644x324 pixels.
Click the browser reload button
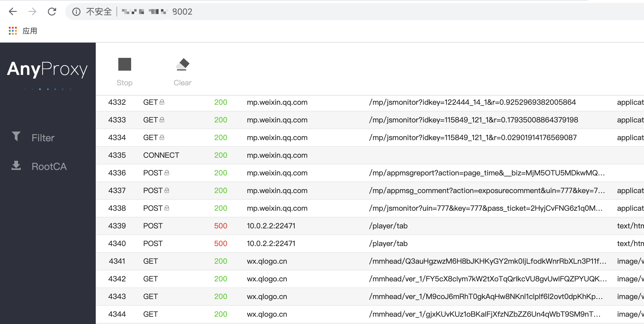pyautogui.click(x=52, y=12)
